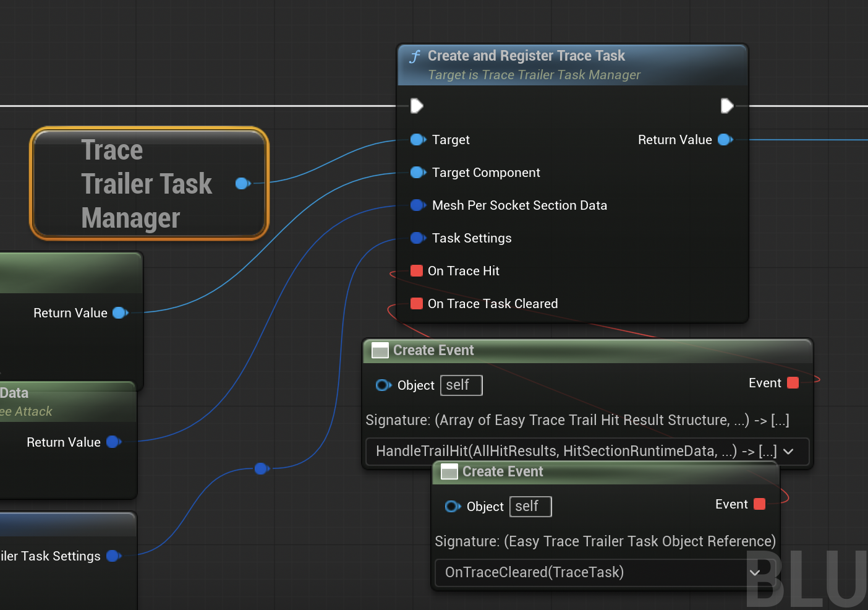Click the Target input pin
This screenshot has width=868, height=610.
click(x=418, y=140)
